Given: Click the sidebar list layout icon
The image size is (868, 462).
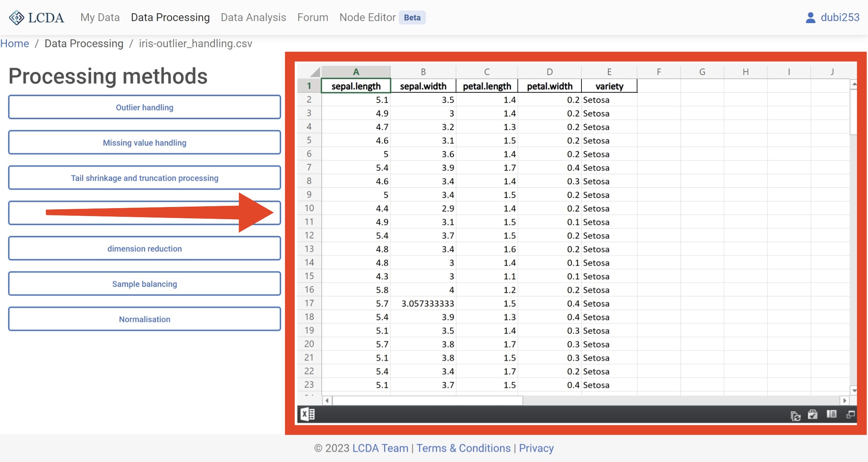Looking at the screenshot, I should click(x=831, y=414).
